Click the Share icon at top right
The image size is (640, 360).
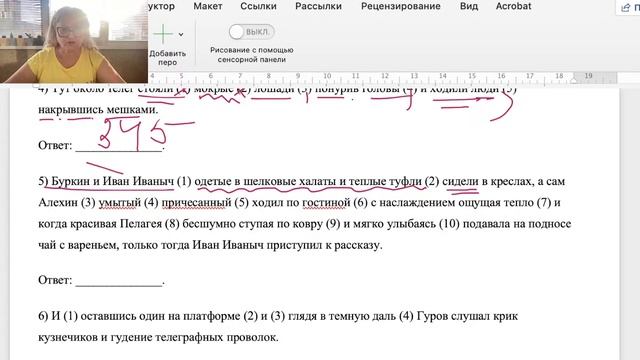[x=626, y=7]
